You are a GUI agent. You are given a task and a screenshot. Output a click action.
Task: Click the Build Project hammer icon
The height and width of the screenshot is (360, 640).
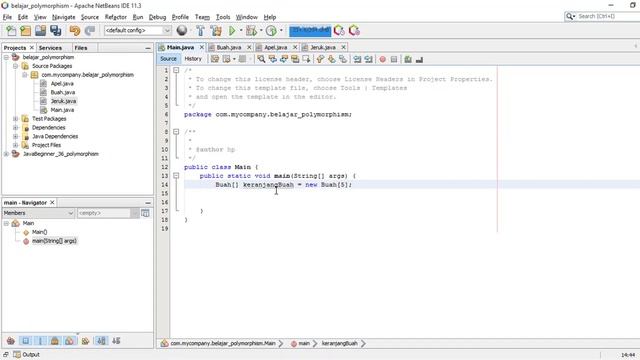coord(200,31)
